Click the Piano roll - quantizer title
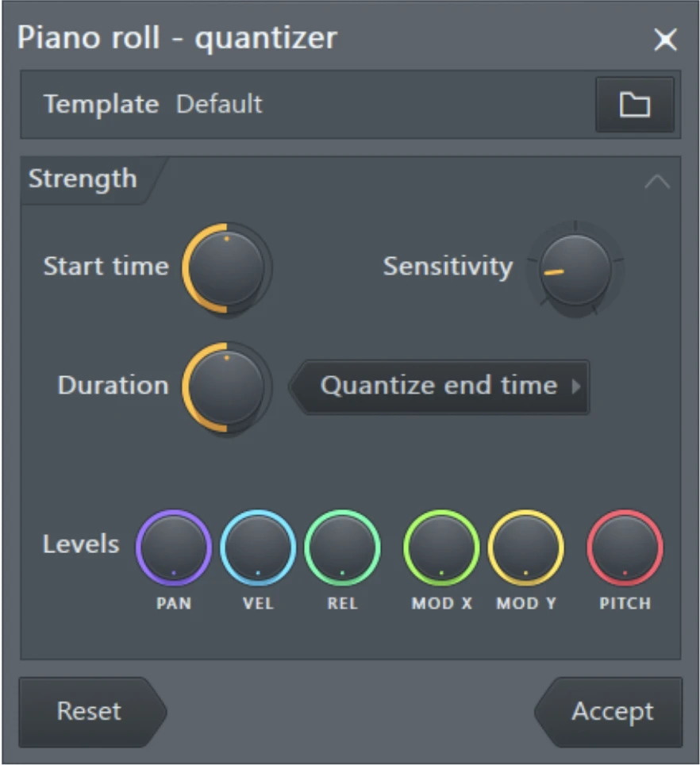This screenshot has width=700, height=765. [178, 38]
